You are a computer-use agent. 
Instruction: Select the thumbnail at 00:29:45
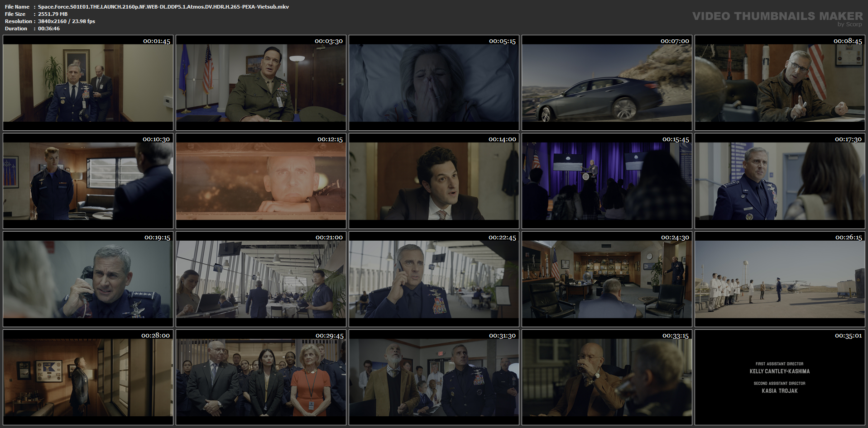[261, 377]
